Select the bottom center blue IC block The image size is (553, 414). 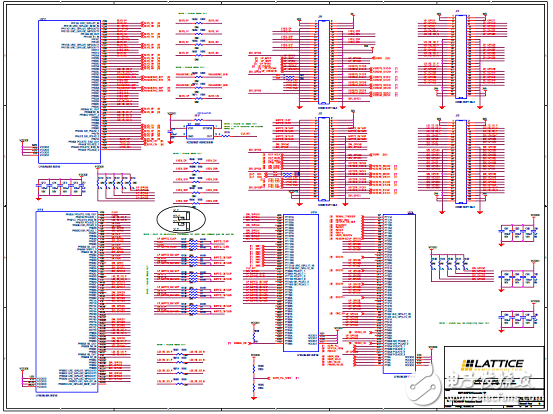[x=301, y=283]
